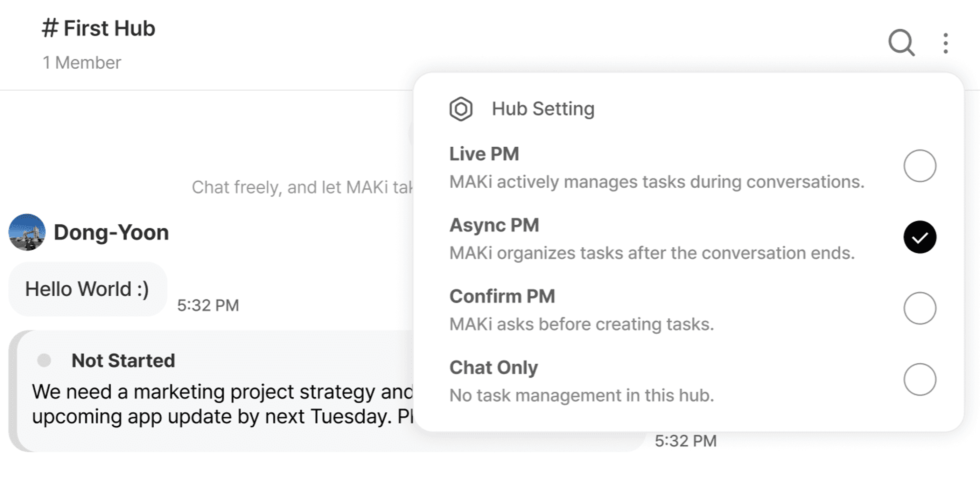Open search with the magnifier icon
980x482 pixels.
tap(901, 43)
